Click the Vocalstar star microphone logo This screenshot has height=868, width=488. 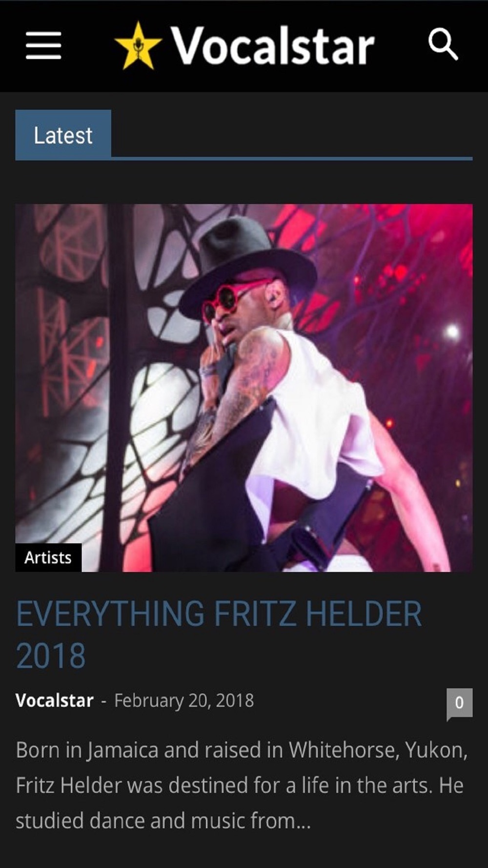138,46
